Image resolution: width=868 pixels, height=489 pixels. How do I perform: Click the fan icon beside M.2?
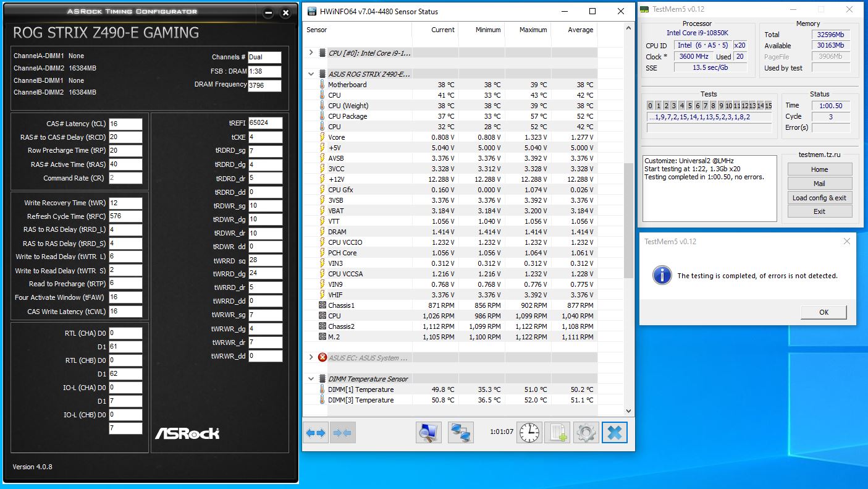point(322,337)
